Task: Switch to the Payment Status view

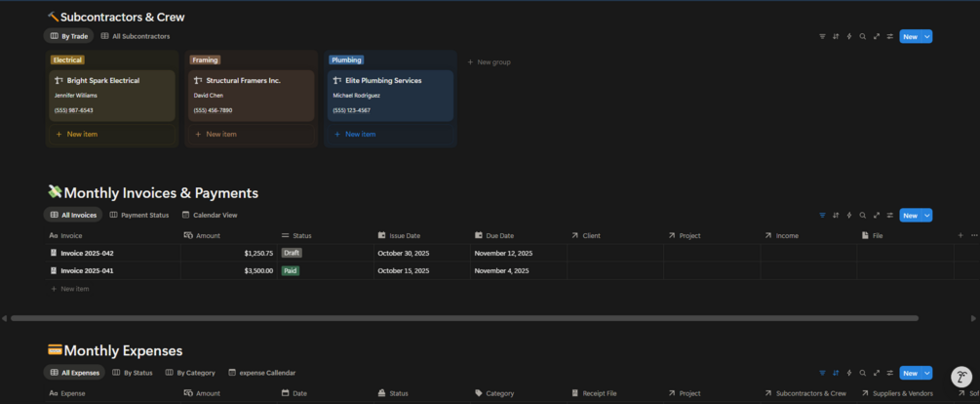Action: [139, 215]
